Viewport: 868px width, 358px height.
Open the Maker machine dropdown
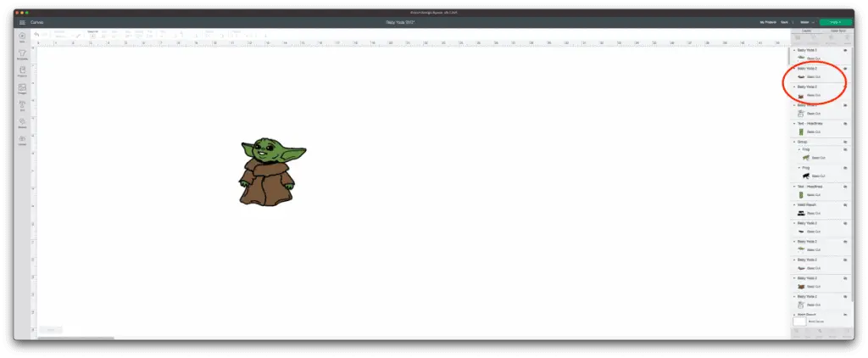(x=807, y=22)
